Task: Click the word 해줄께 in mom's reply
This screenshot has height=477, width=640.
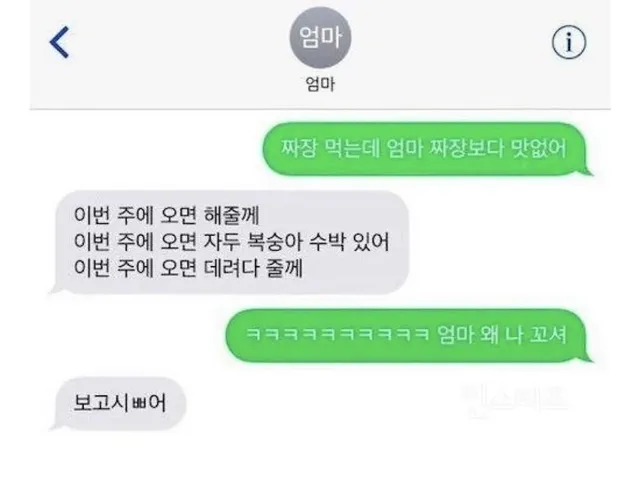Action: pyautogui.click(x=232, y=215)
